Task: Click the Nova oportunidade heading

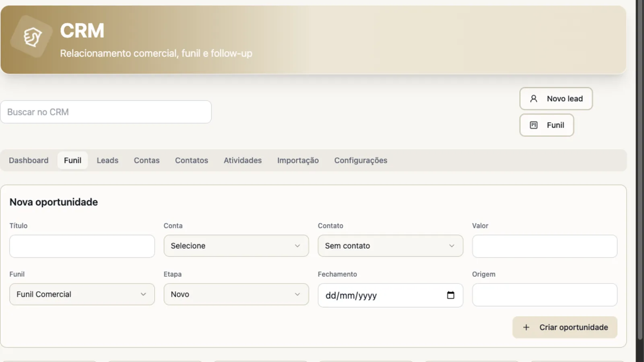Action: [x=54, y=202]
